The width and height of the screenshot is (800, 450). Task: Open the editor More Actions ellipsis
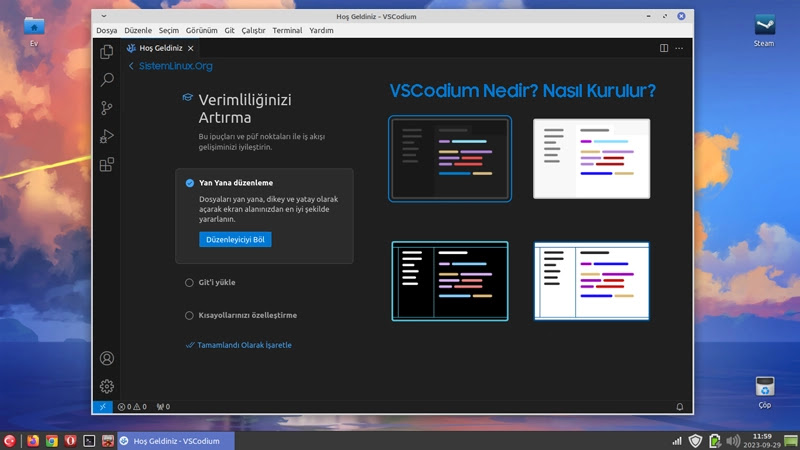tap(679, 48)
